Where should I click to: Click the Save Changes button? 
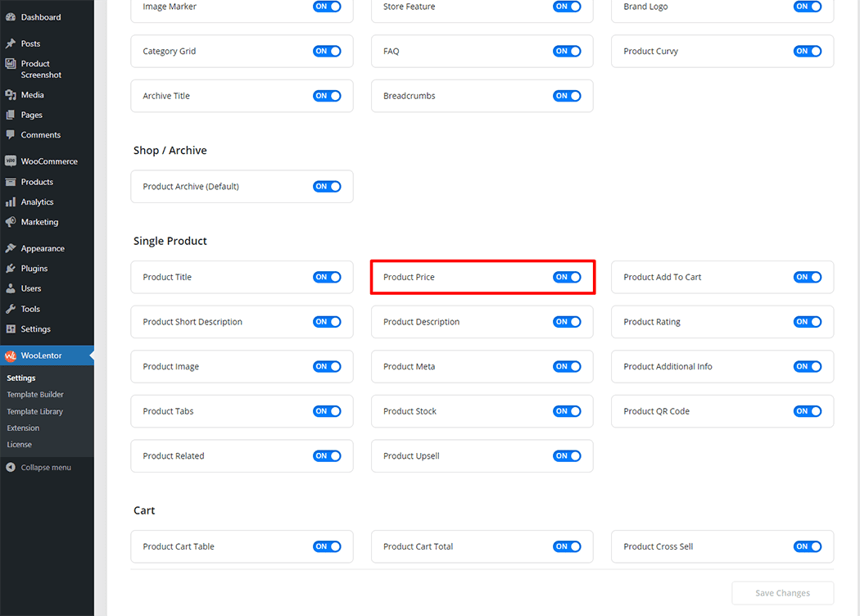[781, 593]
